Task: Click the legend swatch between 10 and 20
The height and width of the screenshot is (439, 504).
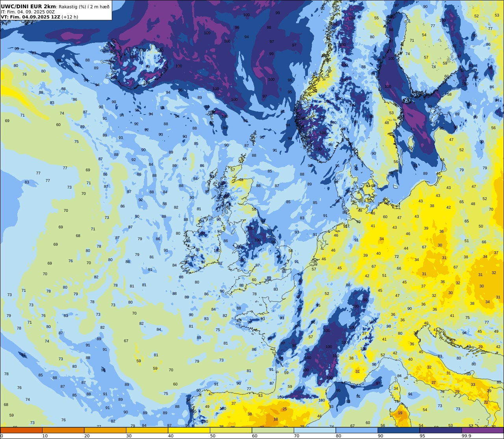Action: tap(63, 430)
